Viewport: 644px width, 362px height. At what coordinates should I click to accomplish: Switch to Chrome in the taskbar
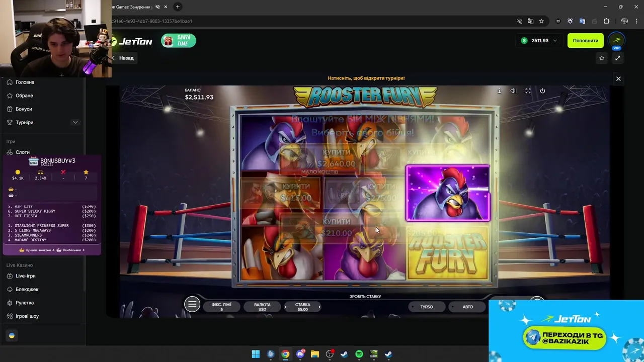[285, 354]
